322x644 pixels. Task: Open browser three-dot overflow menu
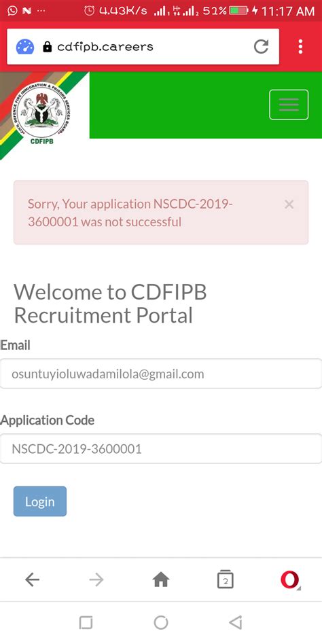[301, 47]
